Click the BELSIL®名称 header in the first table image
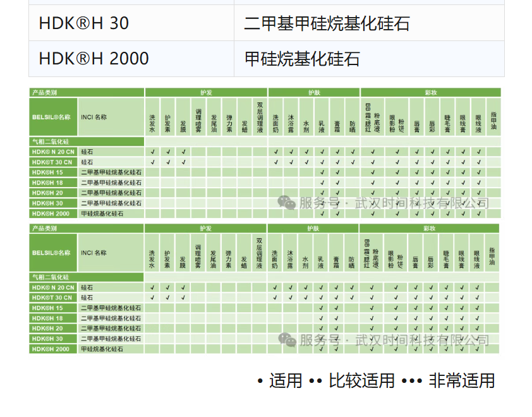Screen dimensions: 532x417 point(53,117)
